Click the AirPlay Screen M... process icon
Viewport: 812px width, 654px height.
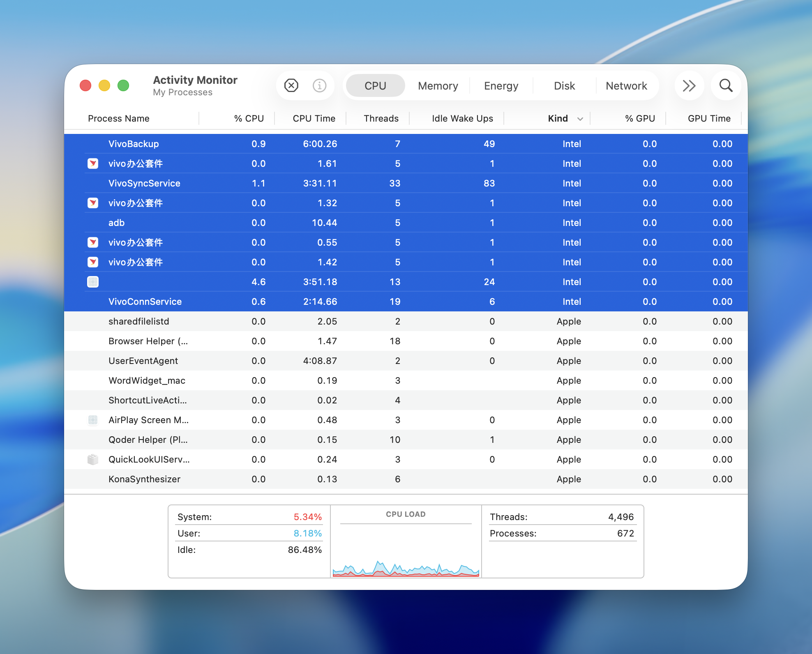(93, 420)
